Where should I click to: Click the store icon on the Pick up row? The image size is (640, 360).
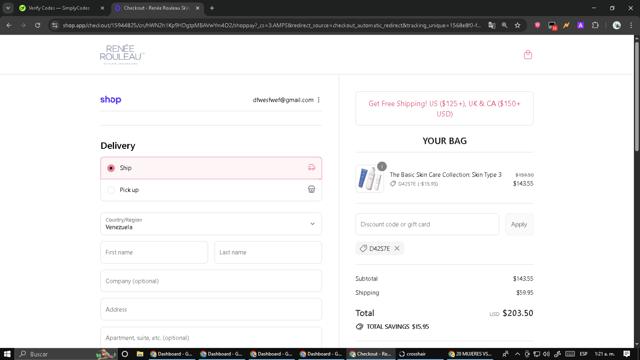pyautogui.click(x=311, y=189)
